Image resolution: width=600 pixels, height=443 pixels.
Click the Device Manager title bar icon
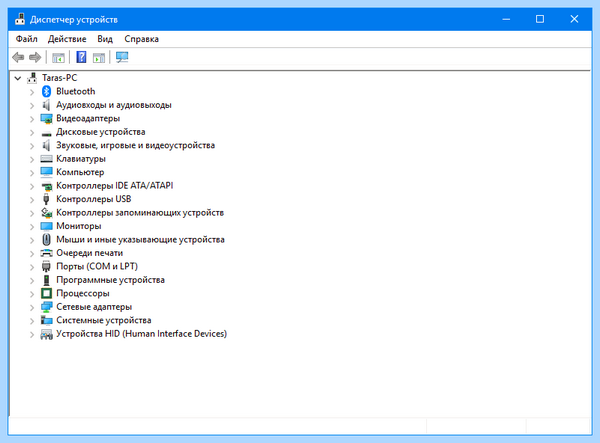[x=20, y=19]
